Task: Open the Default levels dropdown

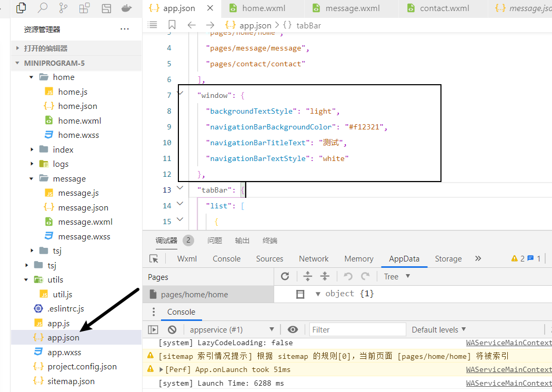Action: tap(439, 330)
